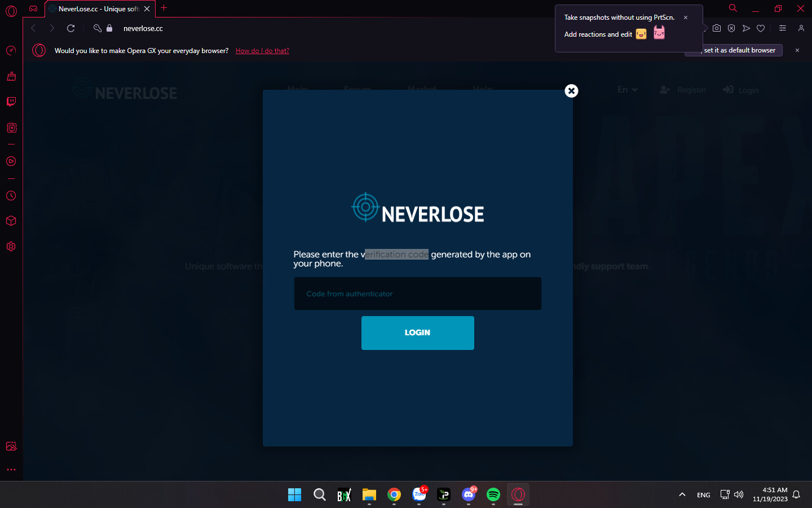Viewport: 812px width, 508px height.
Task: Open Discord from taskbar
Action: (469, 495)
